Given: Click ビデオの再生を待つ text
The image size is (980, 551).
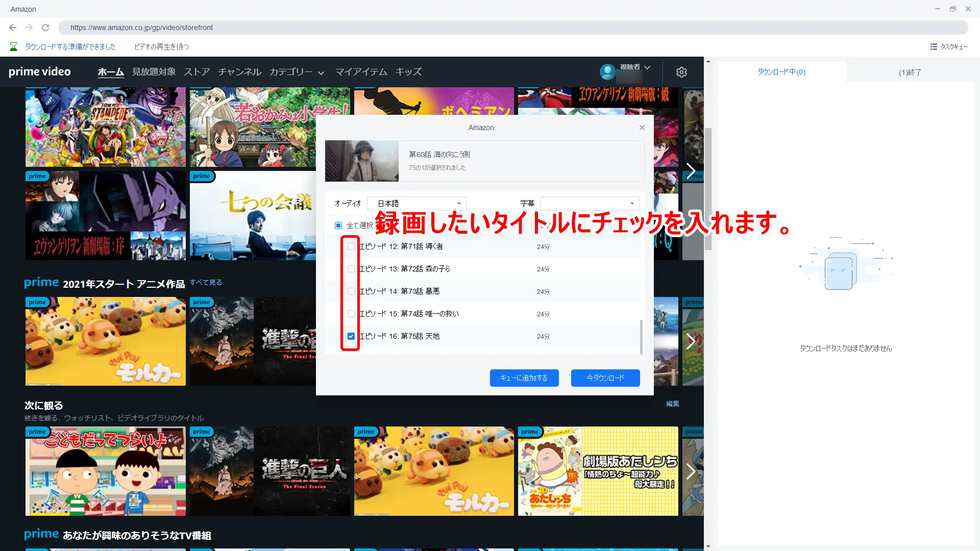Looking at the screenshot, I should point(161,47).
